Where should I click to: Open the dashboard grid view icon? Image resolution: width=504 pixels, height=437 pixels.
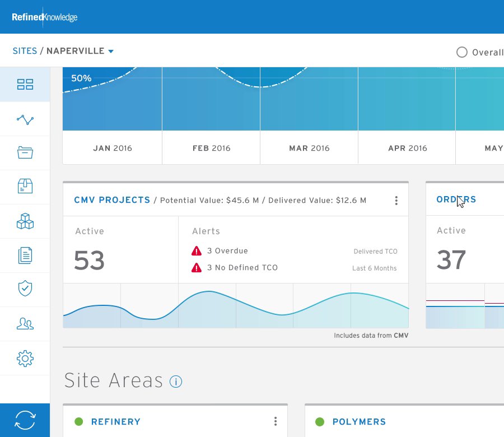point(25,84)
